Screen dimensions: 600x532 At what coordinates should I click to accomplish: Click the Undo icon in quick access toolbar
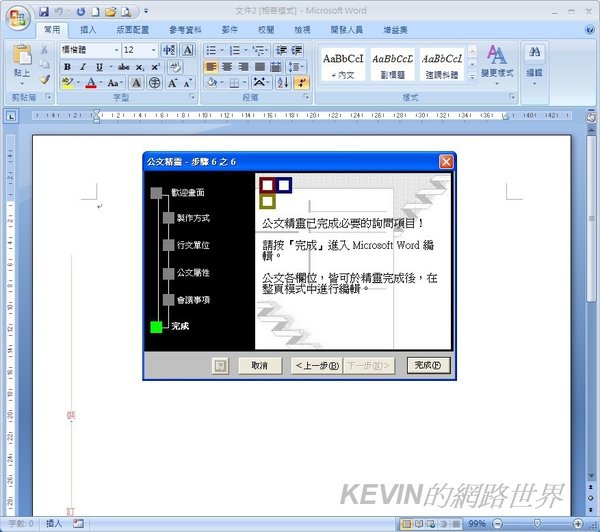point(59,12)
